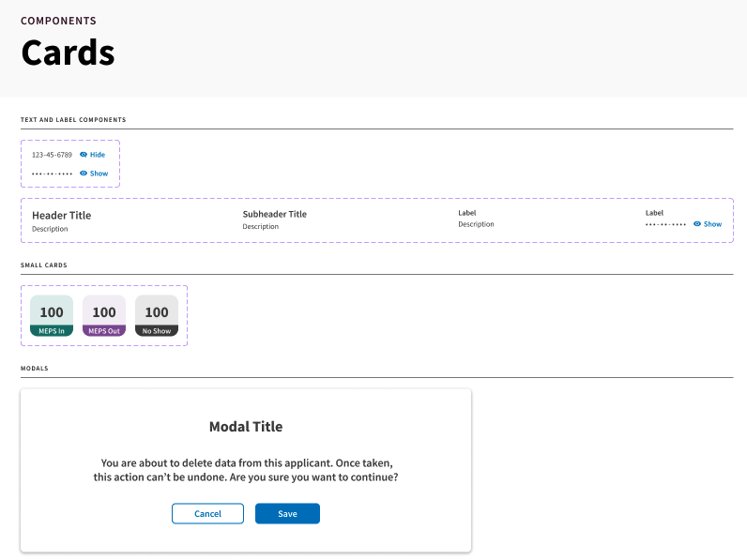Click Description under Subheader Title
The image size is (747, 560).
click(x=261, y=227)
